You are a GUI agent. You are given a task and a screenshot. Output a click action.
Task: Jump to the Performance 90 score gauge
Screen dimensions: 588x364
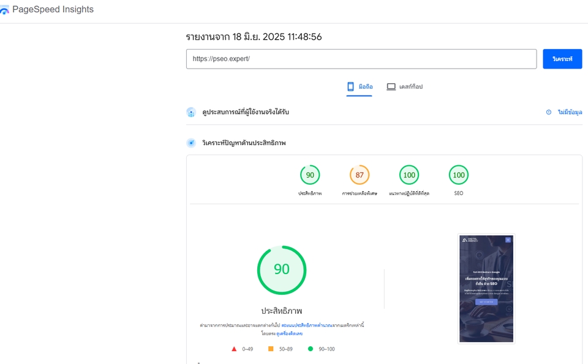click(310, 175)
